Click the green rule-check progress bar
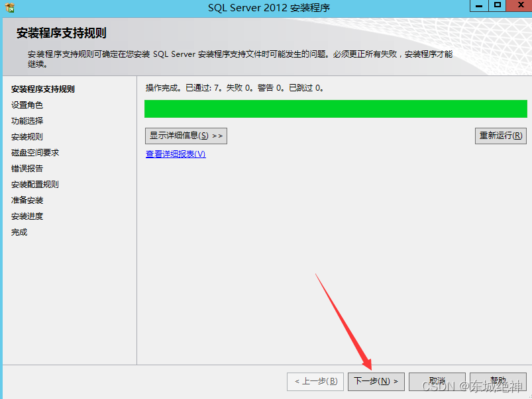Screen dimensions: 532x399 [335, 109]
